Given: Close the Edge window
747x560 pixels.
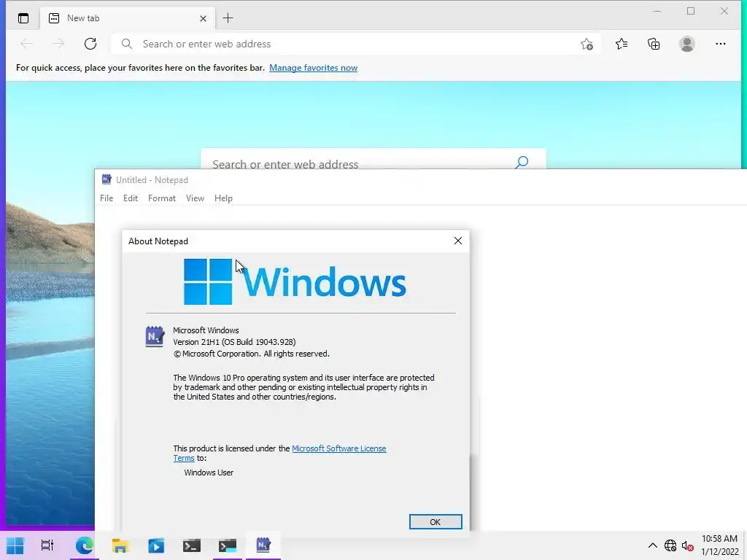Looking at the screenshot, I should click(724, 11).
